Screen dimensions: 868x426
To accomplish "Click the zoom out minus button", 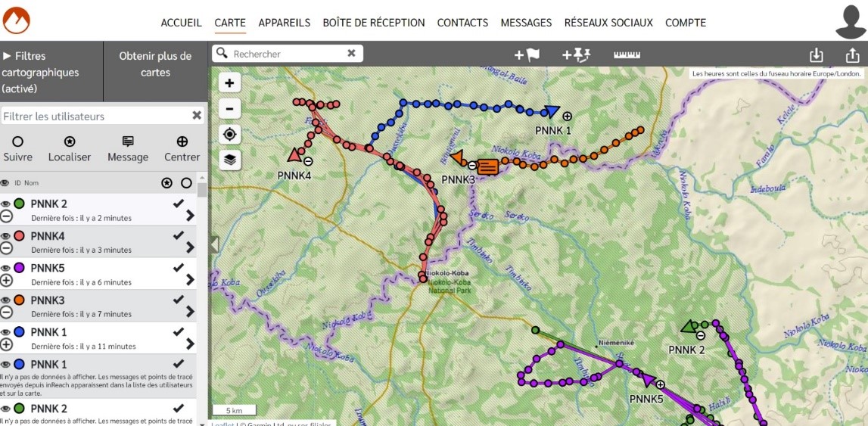I will pyautogui.click(x=229, y=108).
